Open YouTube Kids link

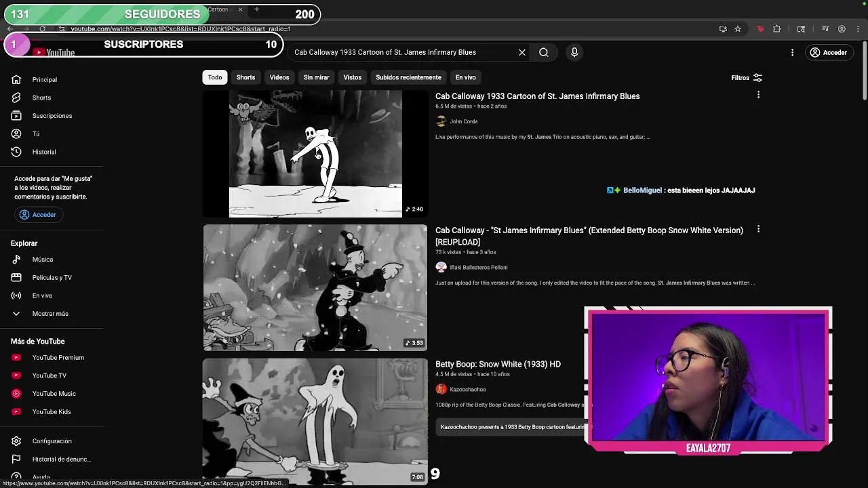[51, 412]
